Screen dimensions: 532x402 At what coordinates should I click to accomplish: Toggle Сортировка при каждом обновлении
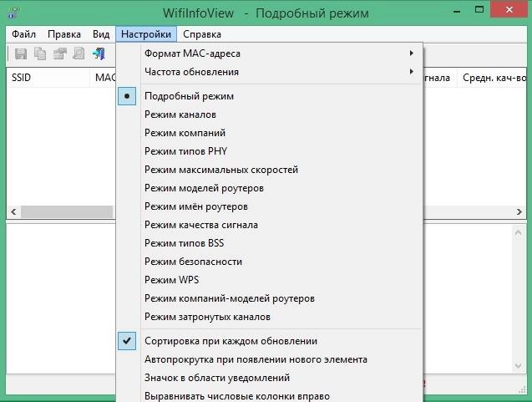[x=270, y=341]
